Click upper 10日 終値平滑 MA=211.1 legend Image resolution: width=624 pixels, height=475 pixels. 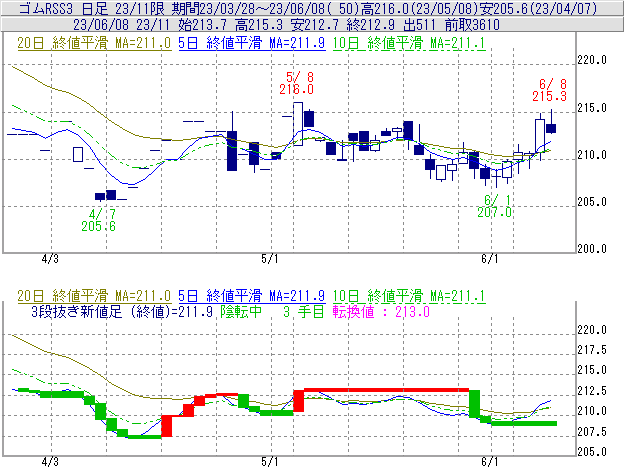pos(409,43)
